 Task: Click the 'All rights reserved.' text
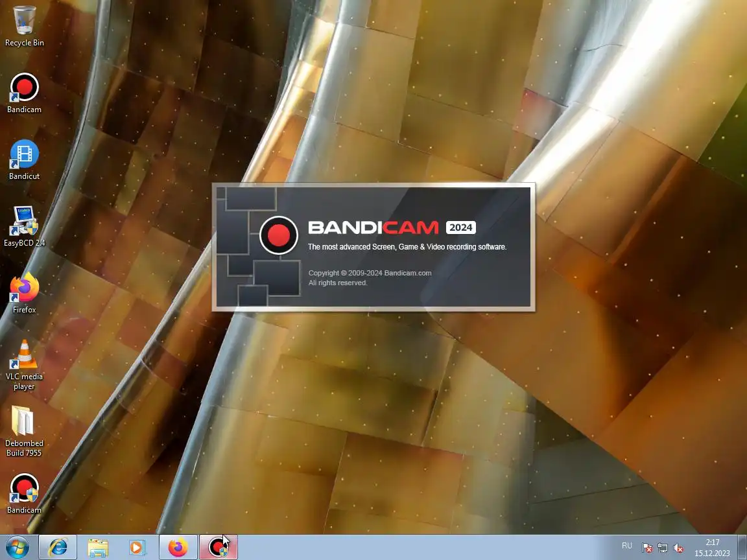tap(338, 283)
